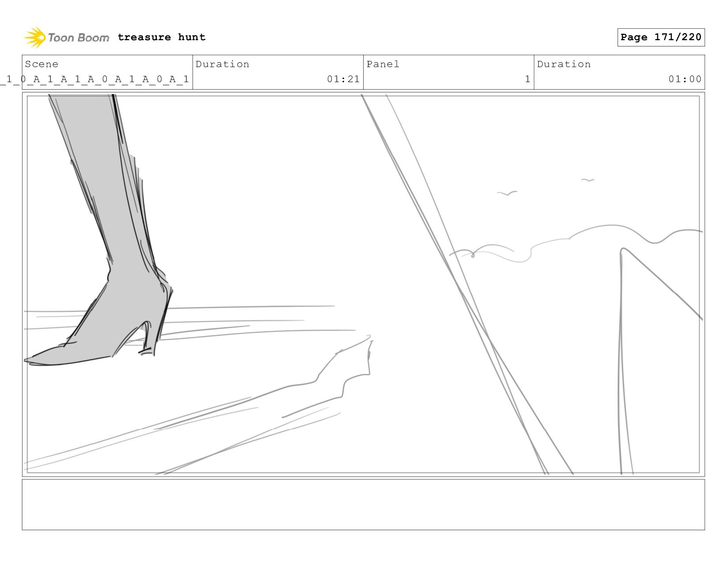Viewport: 728px width, 563px height.
Task: Click the storyboard panel drawing of the boot
Action: pyautogui.click(x=363, y=284)
